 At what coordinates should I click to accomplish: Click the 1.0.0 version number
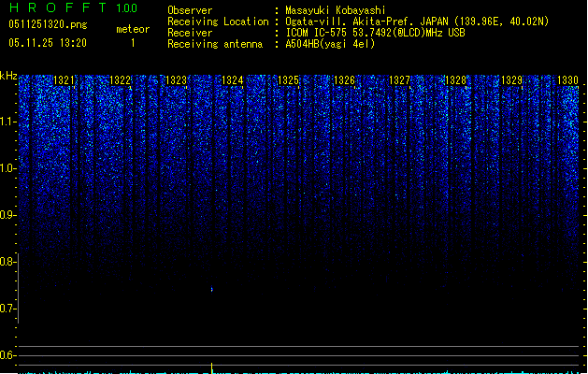127,8
